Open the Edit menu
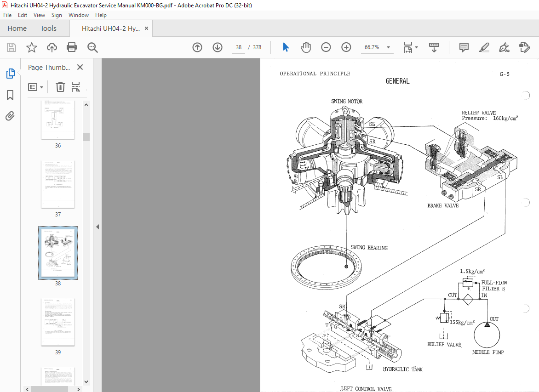Image resolution: width=539 pixels, height=392 pixels. tap(23, 15)
